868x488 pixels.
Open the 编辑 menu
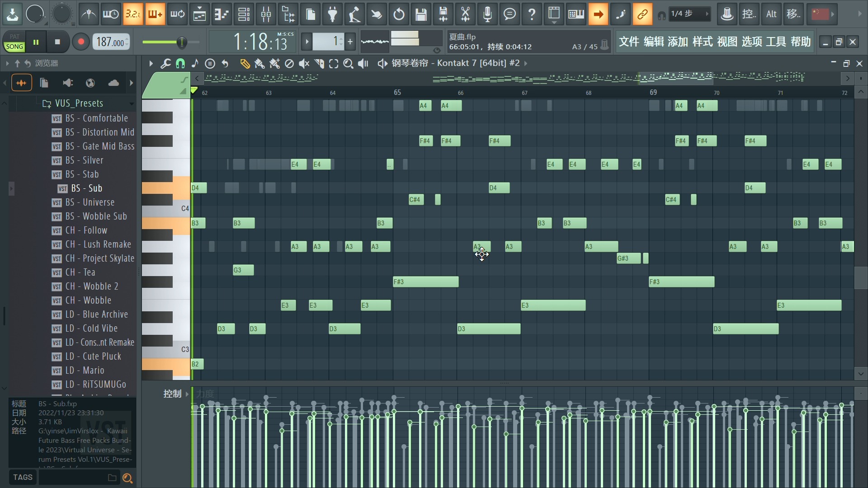tap(654, 42)
